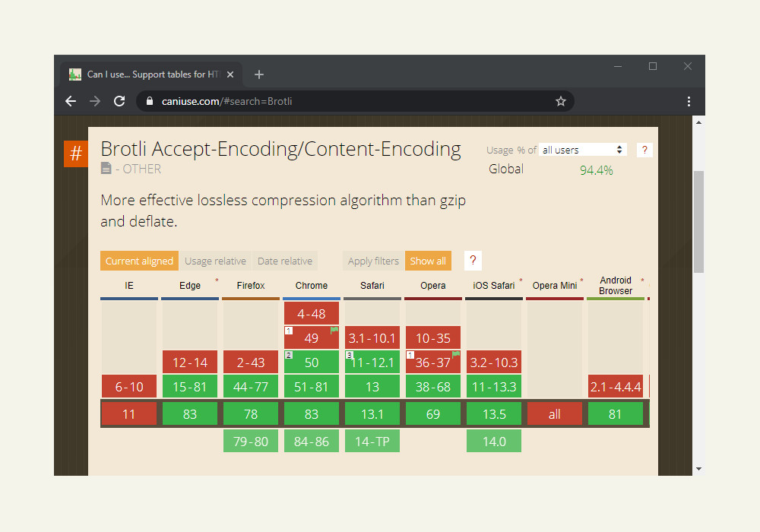Viewport: 760px width, 532px height.
Task: Click the specification document icon beside OTHER
Action: [x=106, y=168]
